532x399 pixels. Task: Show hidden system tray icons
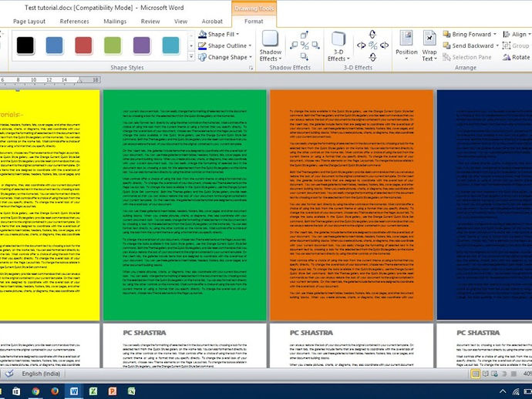tap(503, 391)
